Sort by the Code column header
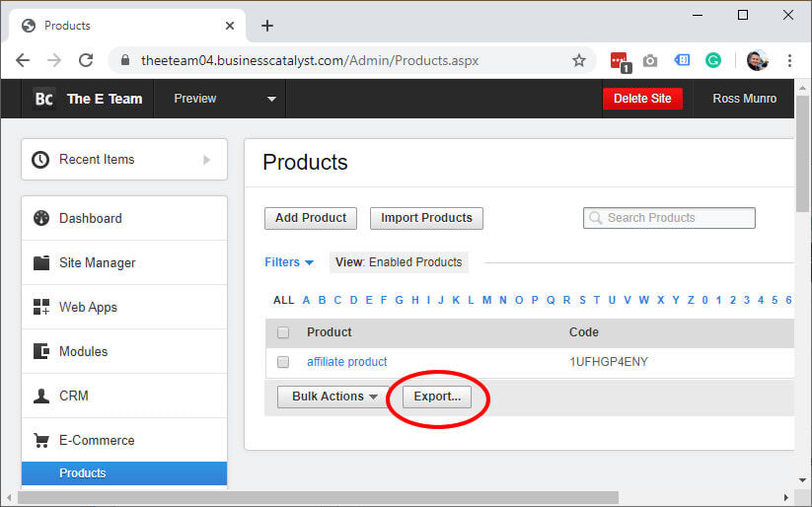This screenshot has width=812, height=507. tap(584, 332)
